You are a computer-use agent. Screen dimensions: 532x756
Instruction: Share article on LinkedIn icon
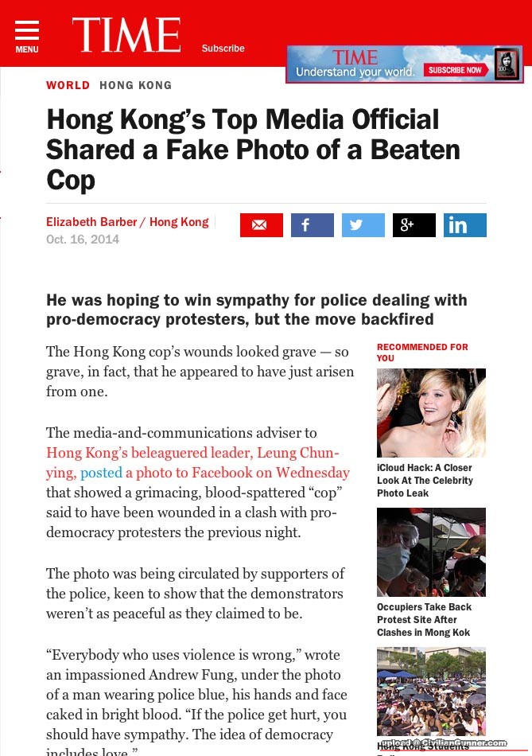(x=465, y=225)
